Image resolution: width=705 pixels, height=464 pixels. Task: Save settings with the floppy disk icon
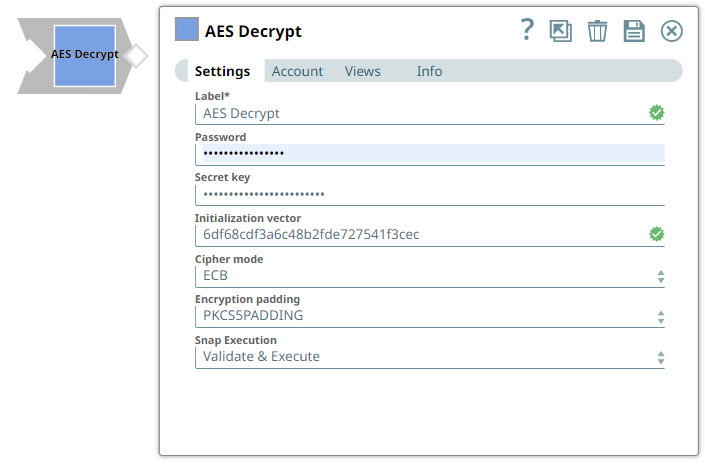[634, 31]
